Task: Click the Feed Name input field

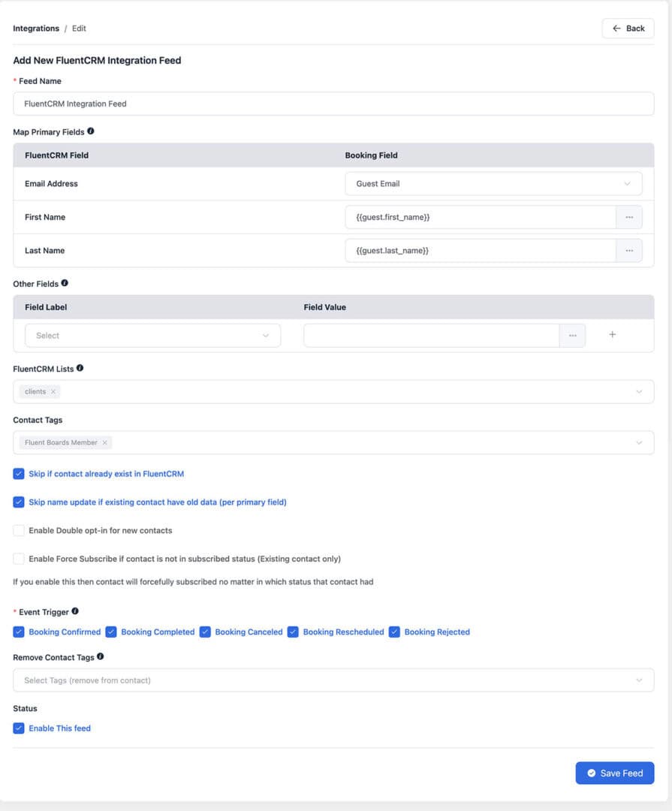Action: point(333,104)
